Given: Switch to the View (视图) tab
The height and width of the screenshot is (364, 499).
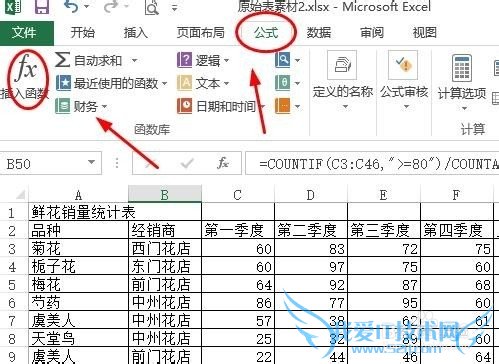Looking at the screenshot, I should 424,33.
